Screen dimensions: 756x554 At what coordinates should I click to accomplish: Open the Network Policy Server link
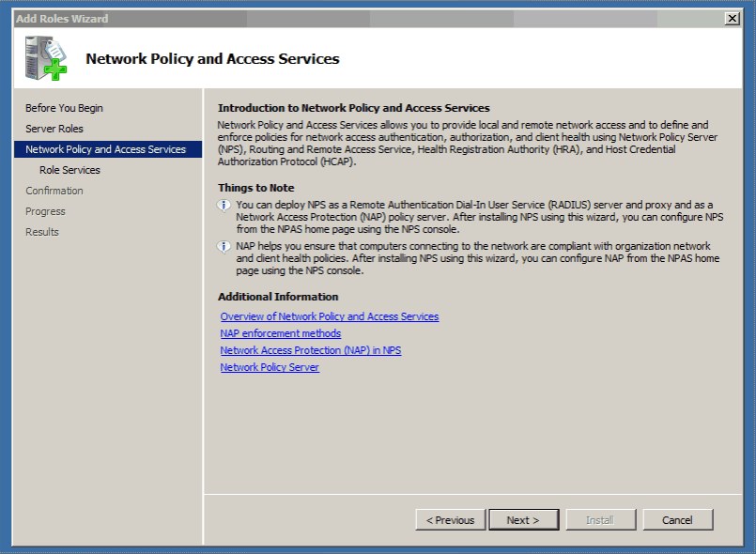coord(270,367)
